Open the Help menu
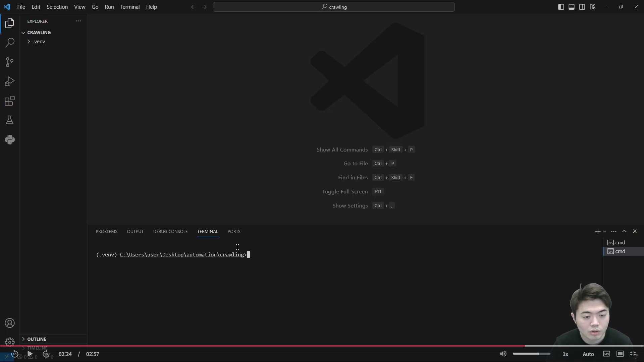Viewport: 644px width, 362px height. click(152, 7)
